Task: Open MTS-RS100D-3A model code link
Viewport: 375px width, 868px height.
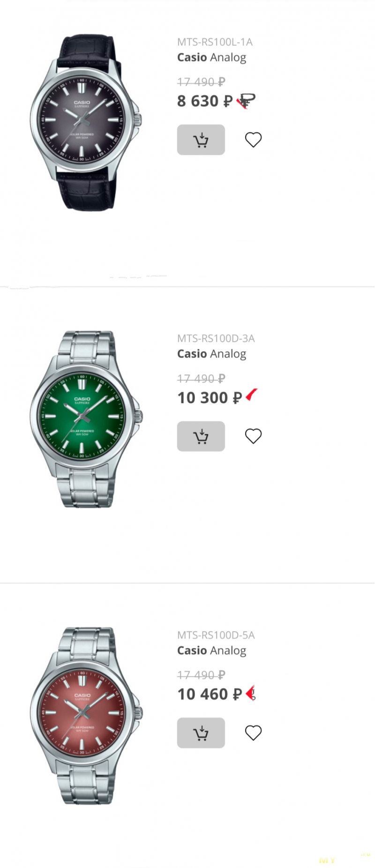Action: coord(216,338)
